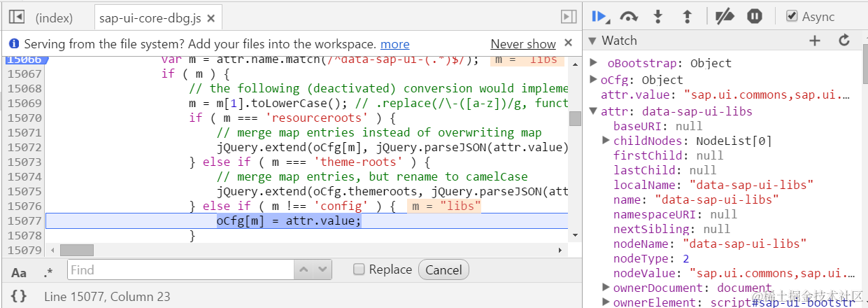
Task: Expand the oCfg object
Action: 594,80
